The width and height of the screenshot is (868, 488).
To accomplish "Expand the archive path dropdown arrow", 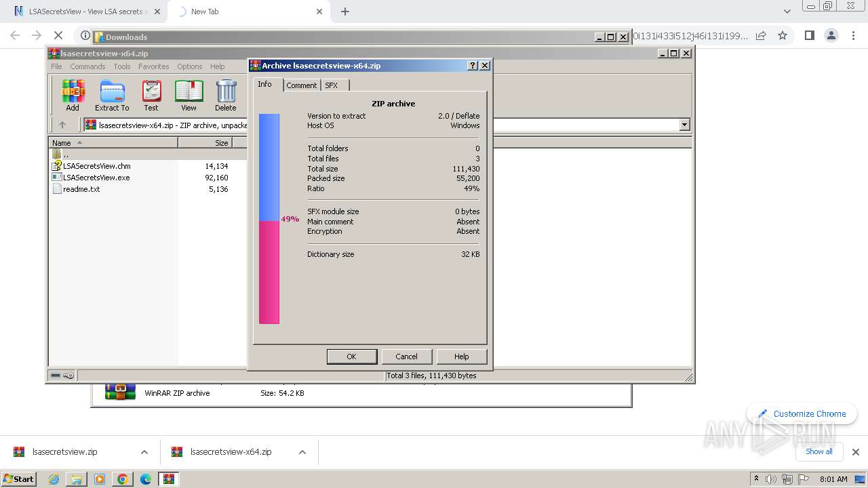I will pos(684,125).
